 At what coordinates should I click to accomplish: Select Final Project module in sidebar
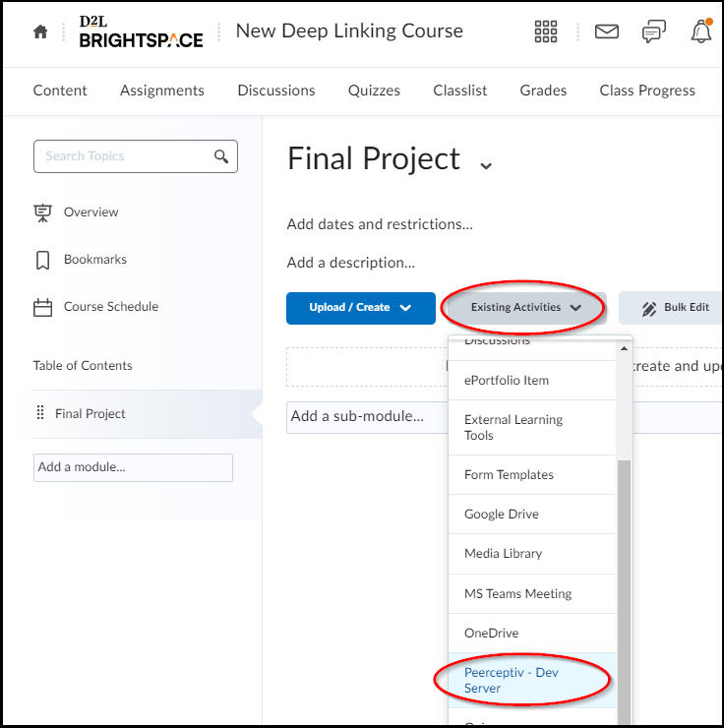coord(148,413)
